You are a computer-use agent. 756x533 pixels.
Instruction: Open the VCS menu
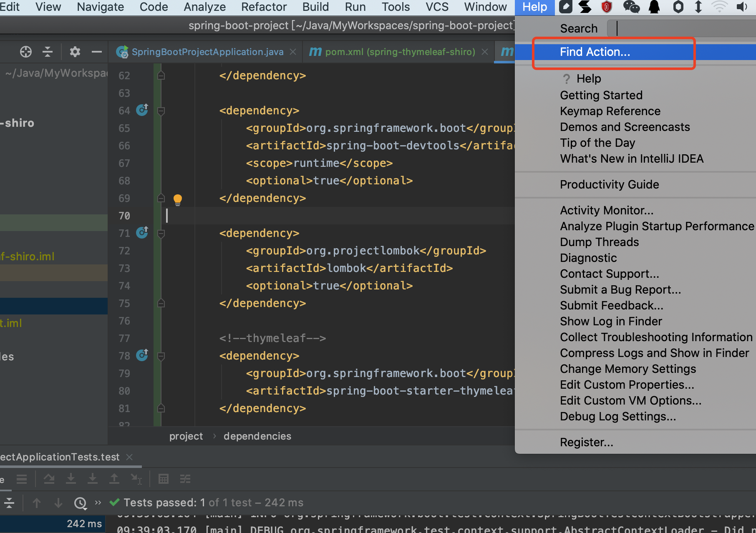[x=437, y=7]
